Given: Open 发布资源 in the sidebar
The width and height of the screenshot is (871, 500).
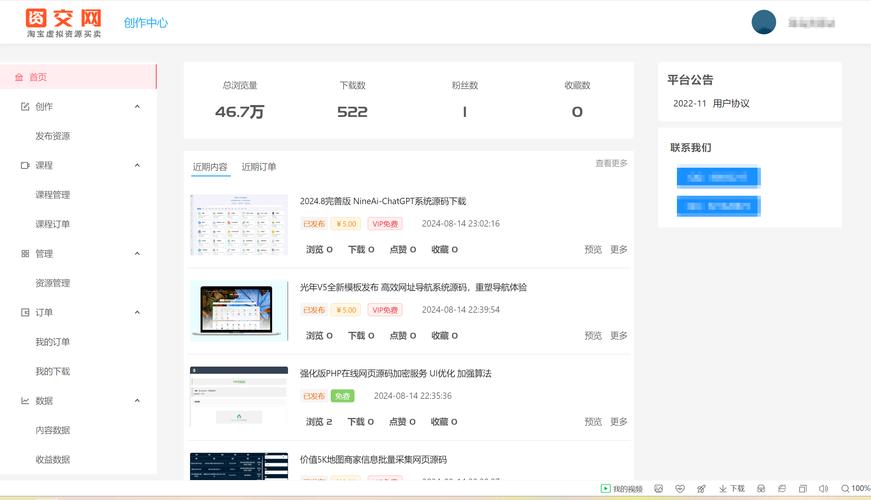Looking at the screenshot, I should coord(53,136).
